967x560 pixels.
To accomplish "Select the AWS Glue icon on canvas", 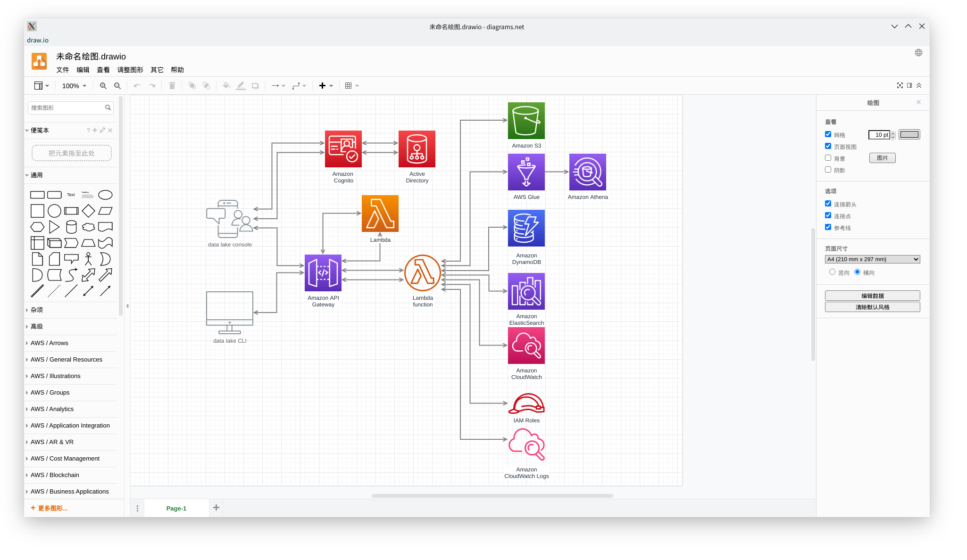I will (x=526, y=172).
